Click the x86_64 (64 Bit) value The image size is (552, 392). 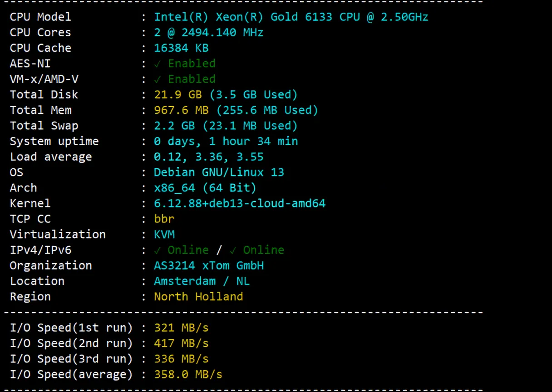[205, 188]
